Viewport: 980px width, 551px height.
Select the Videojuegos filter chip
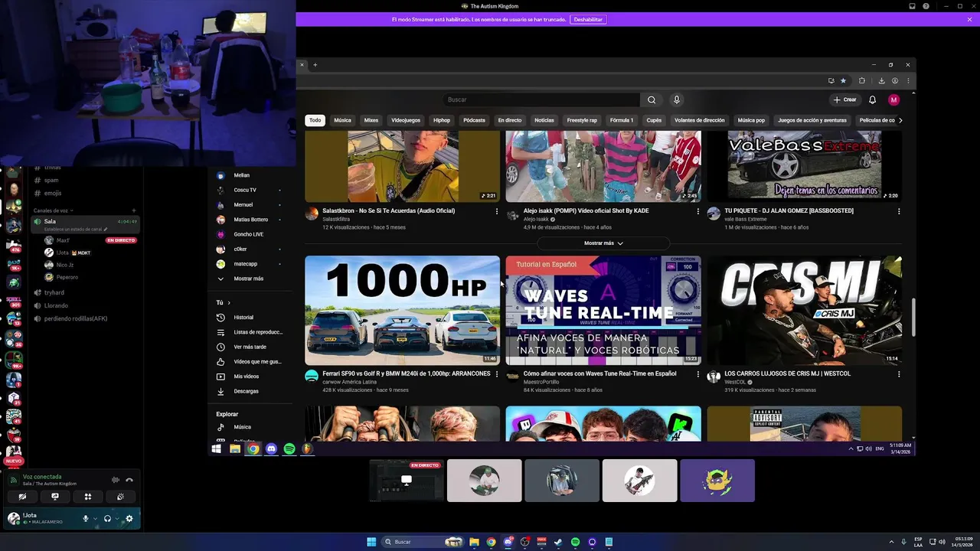[406, 120]
